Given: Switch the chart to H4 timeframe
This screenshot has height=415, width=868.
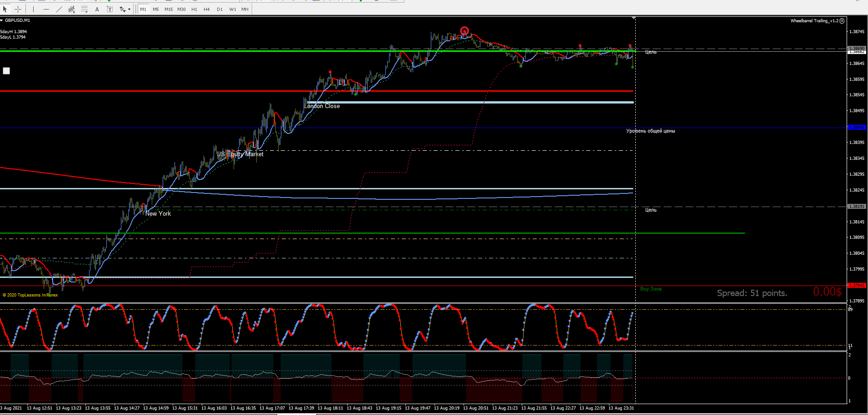Looking at the screenshot, I should tap(207, 9).
